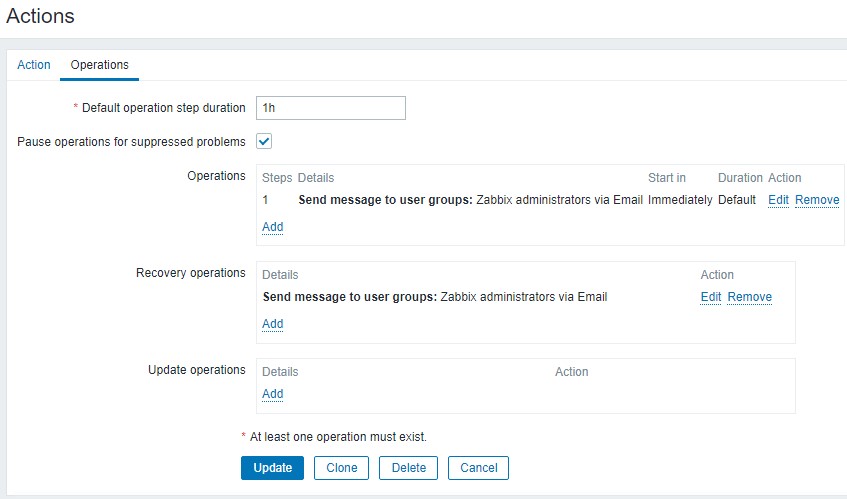847x499 pixels.
Task: Click the Delete button
Action: pyautogui.click(x=408, y=468)
